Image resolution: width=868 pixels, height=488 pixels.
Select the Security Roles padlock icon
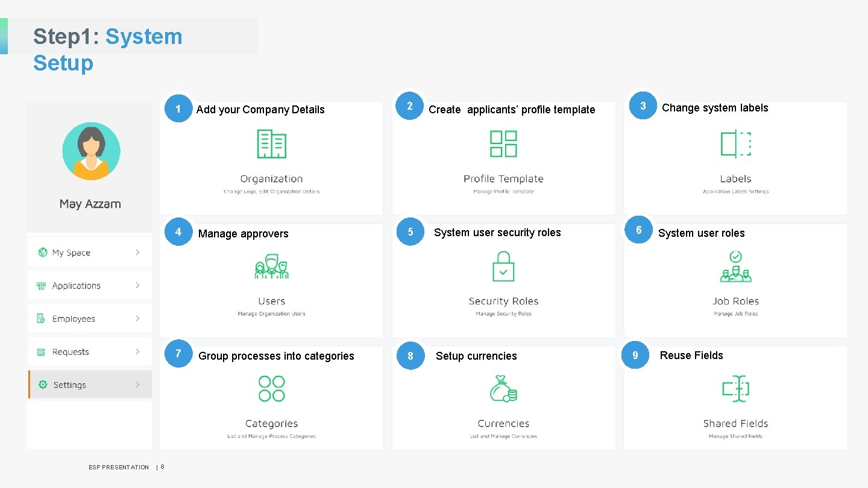pyautogui.click(x=503, y=267)
